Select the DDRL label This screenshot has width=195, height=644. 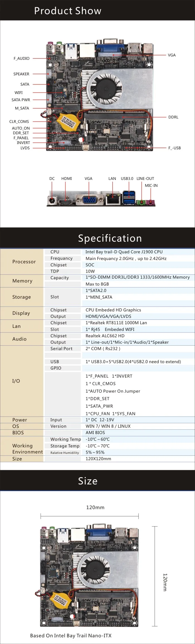point(173,117)
